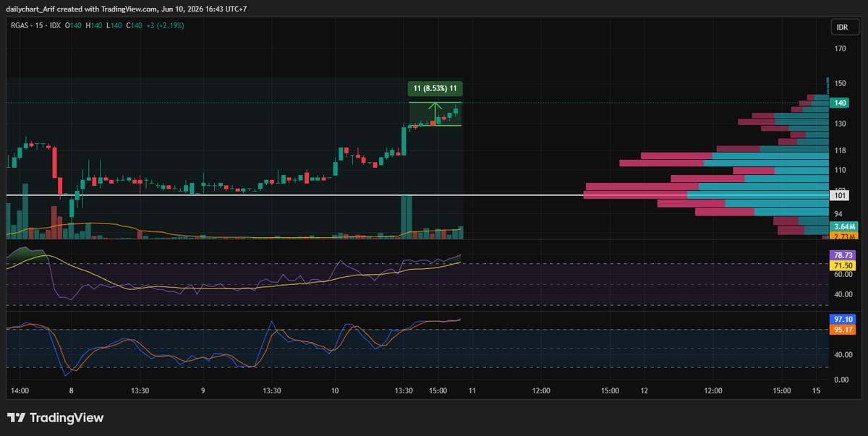Image resolution: width=868 pixels, height=436 pixels.
Task: Click the 60.00 RSI scale label
Action: [x=843, y=275]
